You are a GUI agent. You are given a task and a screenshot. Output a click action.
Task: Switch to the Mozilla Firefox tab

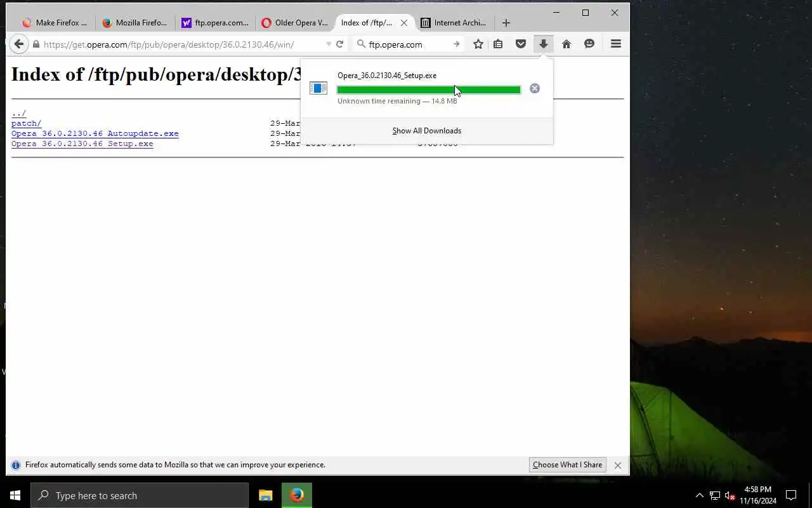[x=135, y=23]
